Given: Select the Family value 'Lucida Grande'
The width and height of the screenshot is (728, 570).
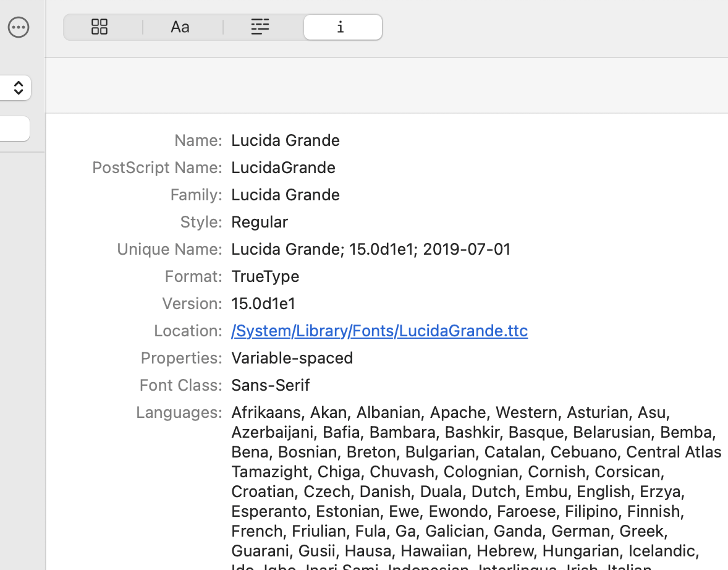Looking at the screenshot, I should pos(286,195).
